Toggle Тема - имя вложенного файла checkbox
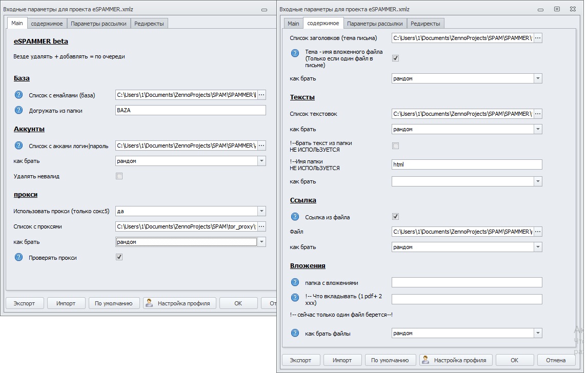Viewport: 588px width, 373px height. click(396, 58)
